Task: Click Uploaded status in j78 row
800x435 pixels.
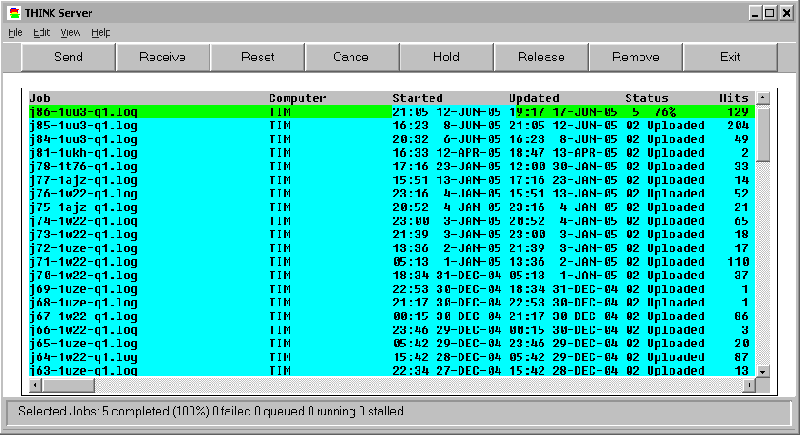Action: point(676,166)
